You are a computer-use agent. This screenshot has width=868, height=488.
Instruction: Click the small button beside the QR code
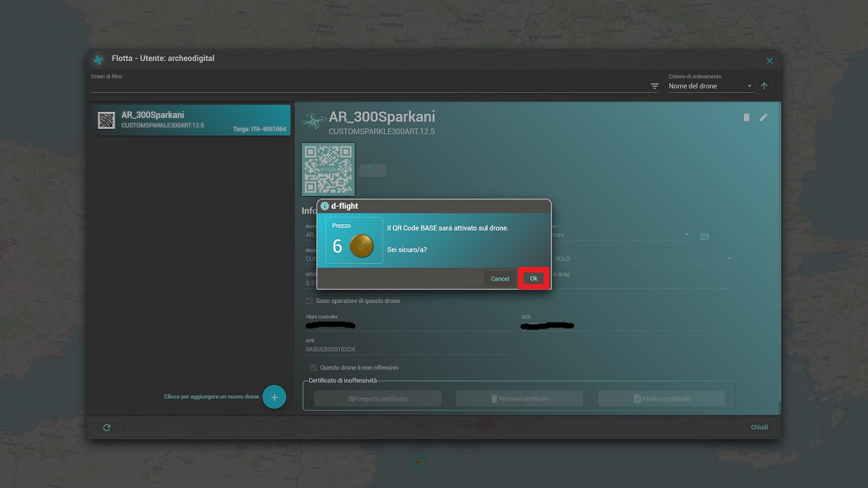(372, 171)
